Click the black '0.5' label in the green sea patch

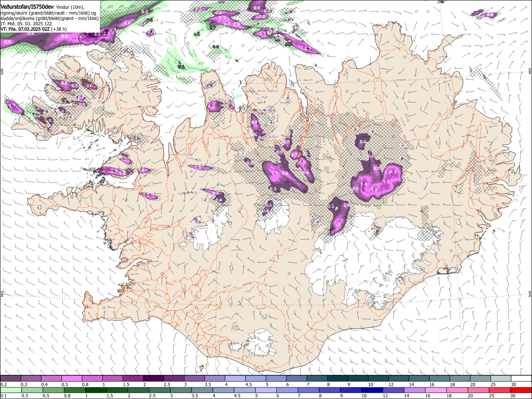click(181, 67)
